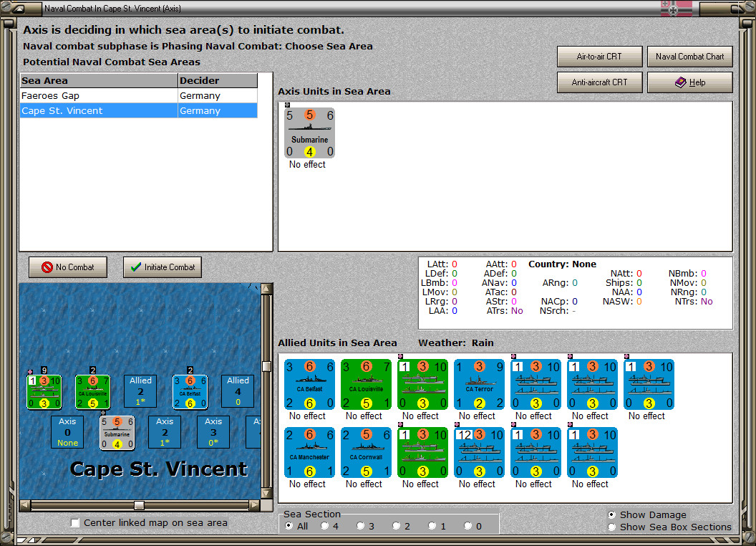
Task: Click the Cape St. Vincent map label
Action: [159, 469]
